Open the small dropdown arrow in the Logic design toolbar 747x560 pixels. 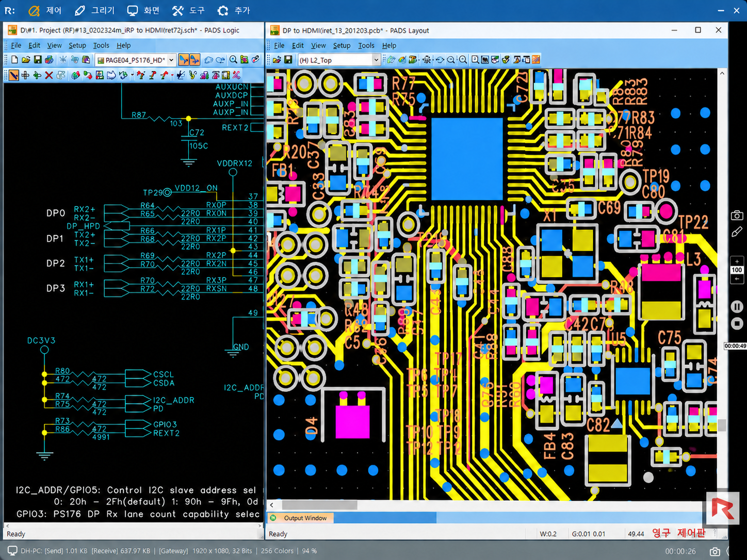132,75
